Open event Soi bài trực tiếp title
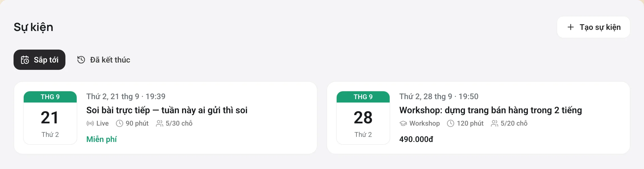644x169 pixels. pyautogui.click(x=167, y=110)
